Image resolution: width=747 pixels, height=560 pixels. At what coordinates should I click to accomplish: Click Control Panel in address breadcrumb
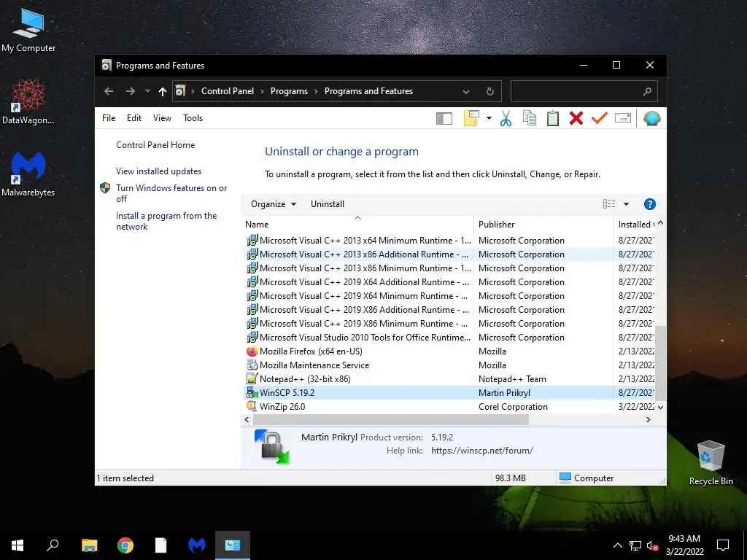coord(228,91)
